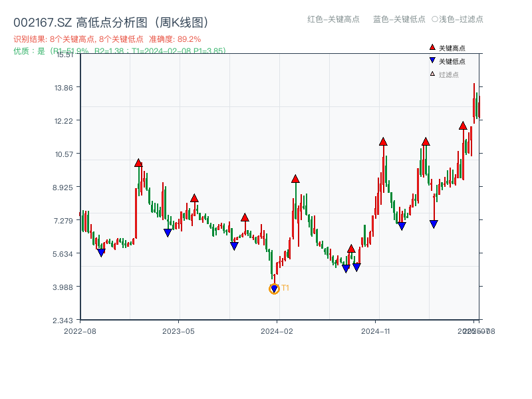Click the red triangle above the 2024-11 rally
This screenshot has height=399, width=532.
[x=383, y=140]
